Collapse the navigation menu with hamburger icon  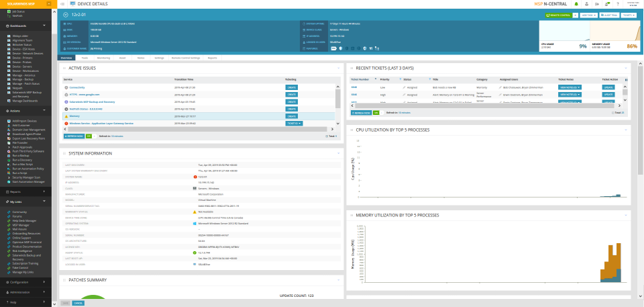(x=62, y=4)
